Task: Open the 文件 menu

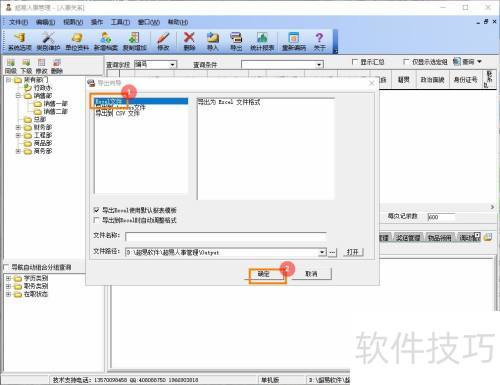Action: point(18,22)
